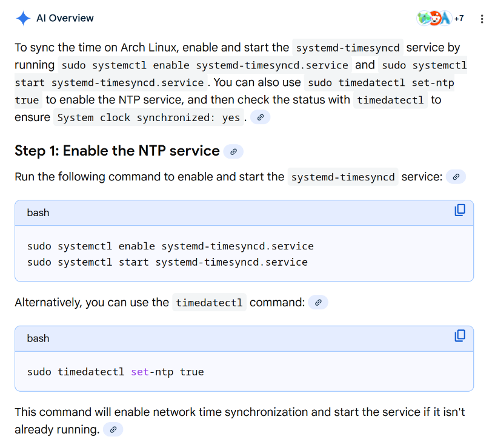The height and width of the screenshot is (448, 492).
Task: Click the 'Step 1: Enable the NTP service' heading
Action: tap(117, 151)
